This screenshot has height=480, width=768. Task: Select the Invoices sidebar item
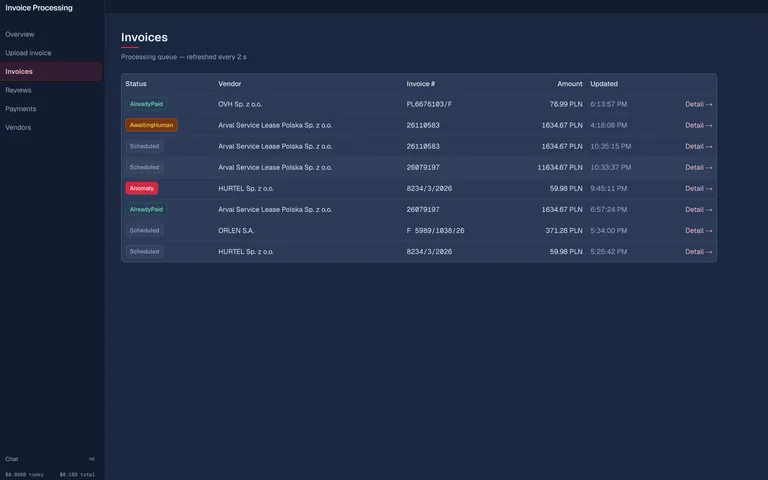19,72
